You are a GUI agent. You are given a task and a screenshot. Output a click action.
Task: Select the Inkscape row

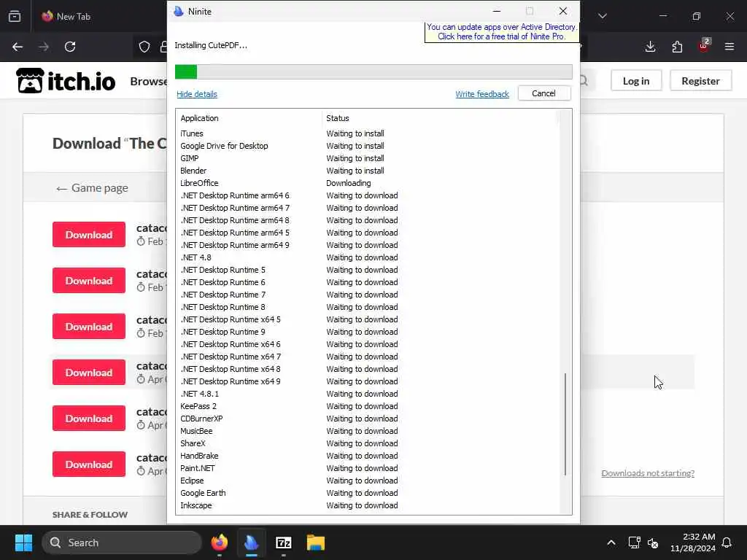click(x=368, y=505)
